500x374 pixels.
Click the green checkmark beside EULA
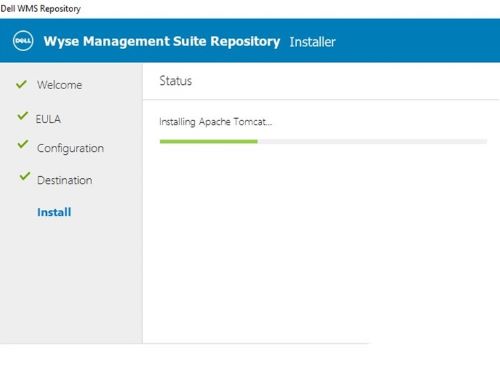pos(23,116)
